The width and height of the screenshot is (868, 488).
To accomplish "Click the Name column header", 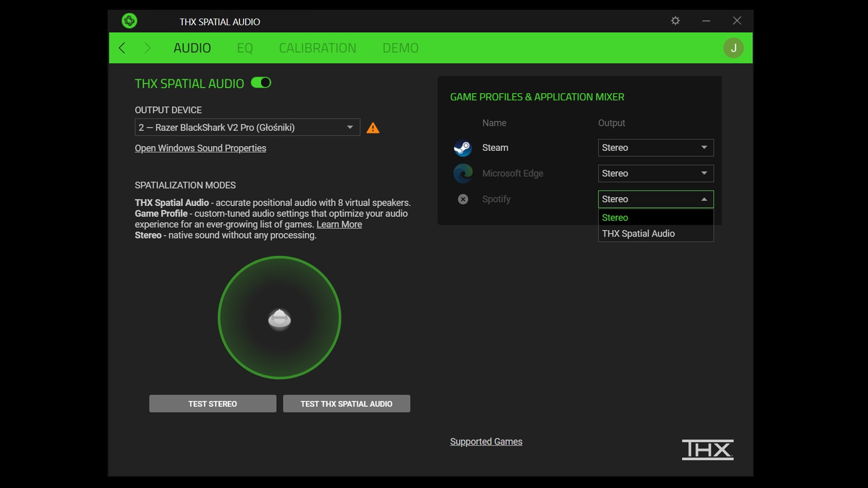I will (494, 123).
